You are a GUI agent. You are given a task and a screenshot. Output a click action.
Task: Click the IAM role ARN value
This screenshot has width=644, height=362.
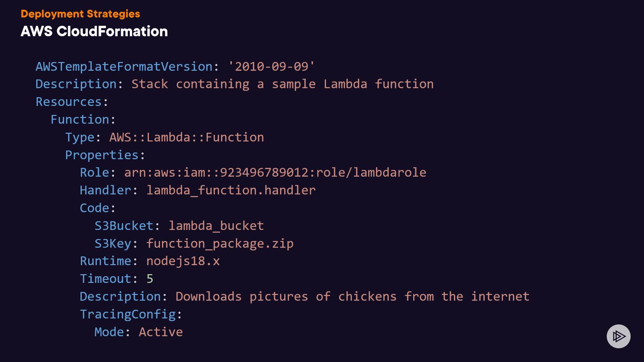pyautogui.click(x=275, y=172)
